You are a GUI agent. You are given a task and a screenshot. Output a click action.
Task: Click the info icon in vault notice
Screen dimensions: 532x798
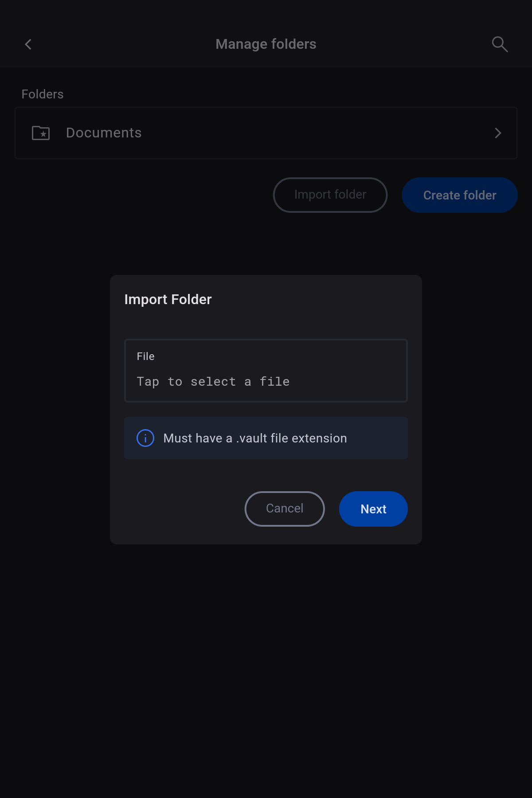click(145, 438)
